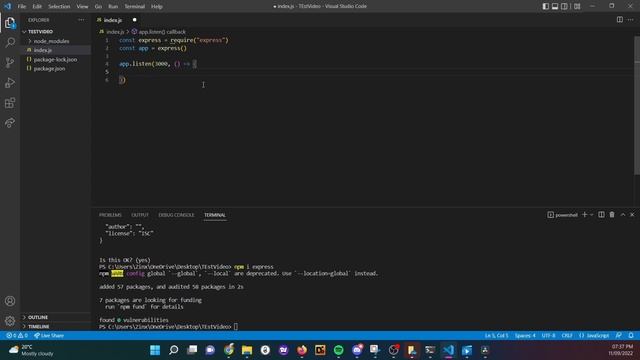Viewport: 640px width, 360px height.
Task: Open the Help menu
Action: [157, 6]
